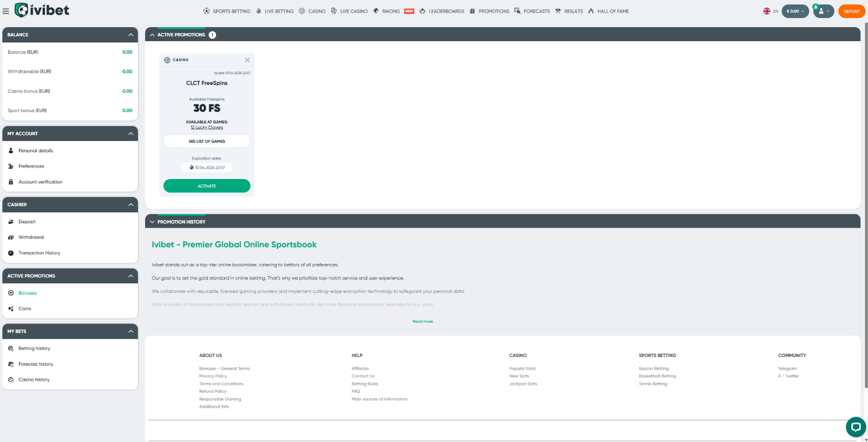
Task: Click the Coins icon in sidebar
Action: (11, 309)
